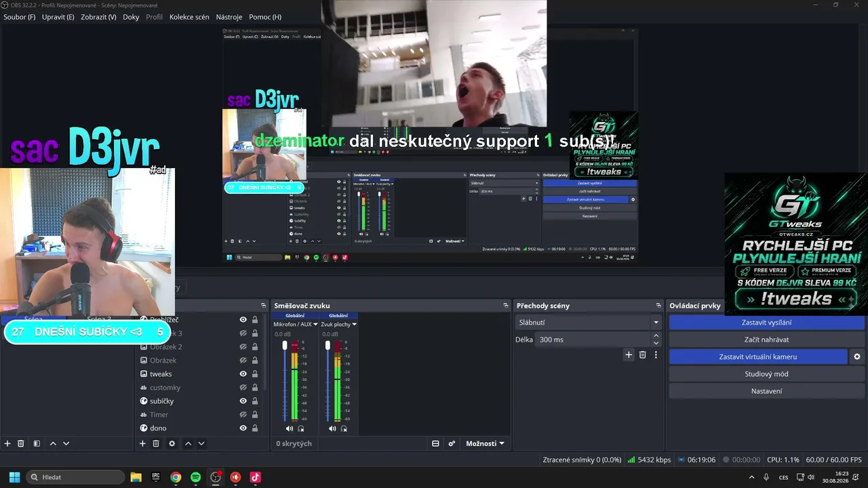
Task: Open virtual camera settings gear icon
Action: click(x=857, y=357)
